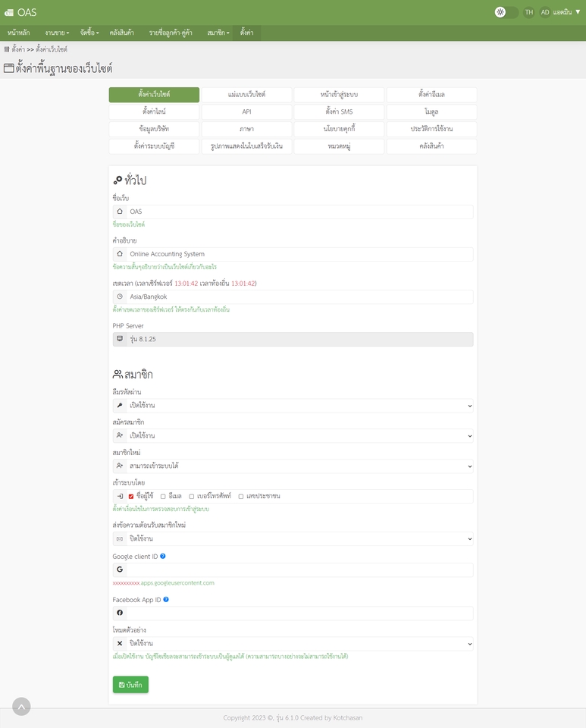Open the นโยบายคุกกี้ settings tab

tap(339, 129)
